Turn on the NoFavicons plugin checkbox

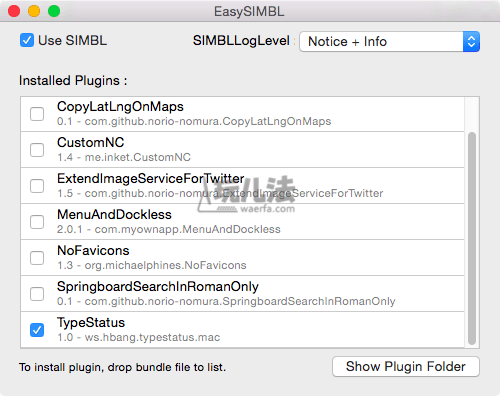pos(37,258)
